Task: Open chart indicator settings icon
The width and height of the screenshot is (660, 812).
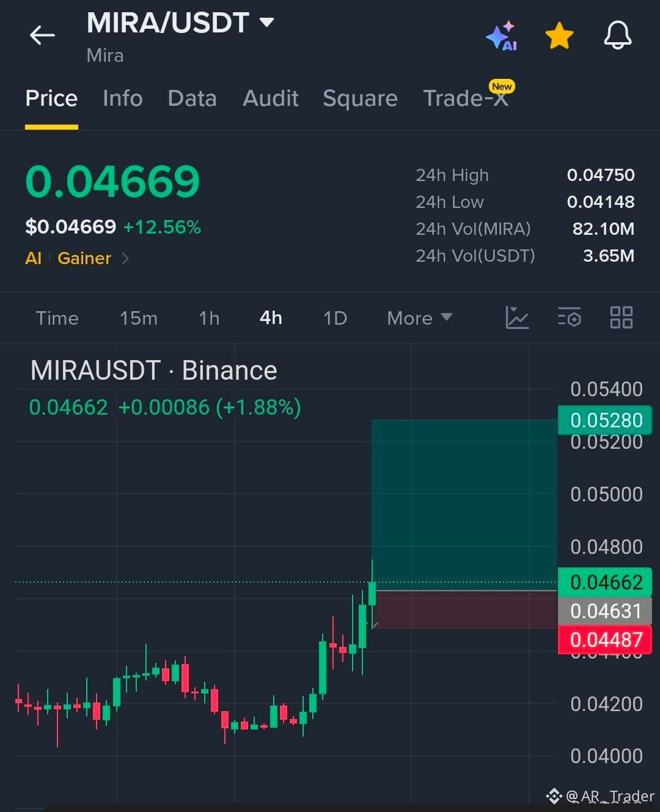Action: pyautogui.click(x=569, y=317)
